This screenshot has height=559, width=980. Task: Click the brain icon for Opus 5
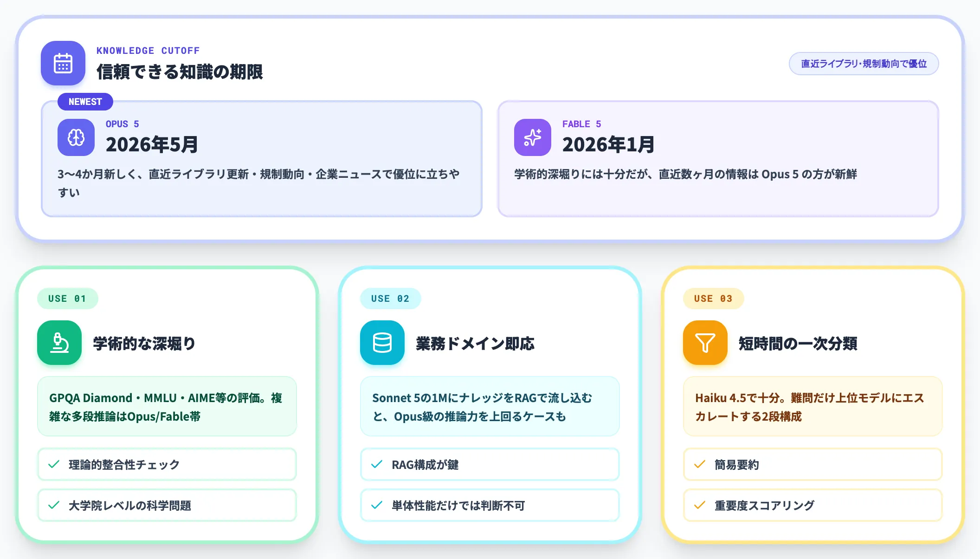pyautogui.click(x=76, y=137)
